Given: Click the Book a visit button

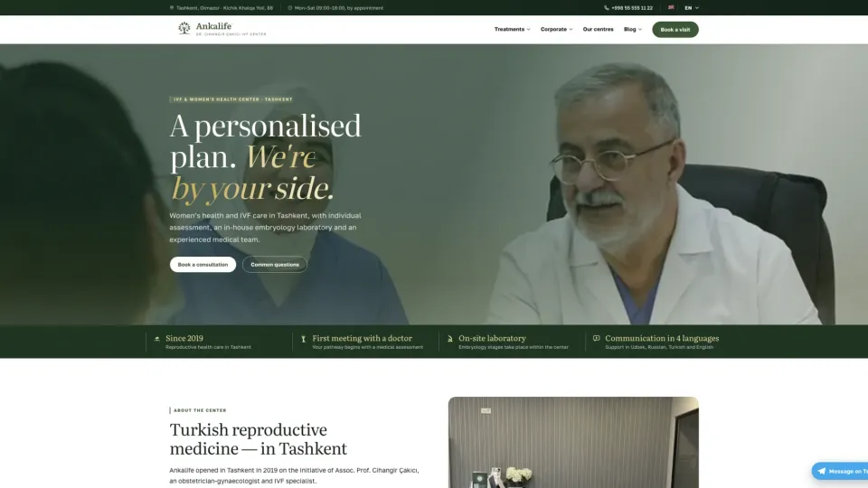Looking at the screenshot, I should tap(675, 29).
